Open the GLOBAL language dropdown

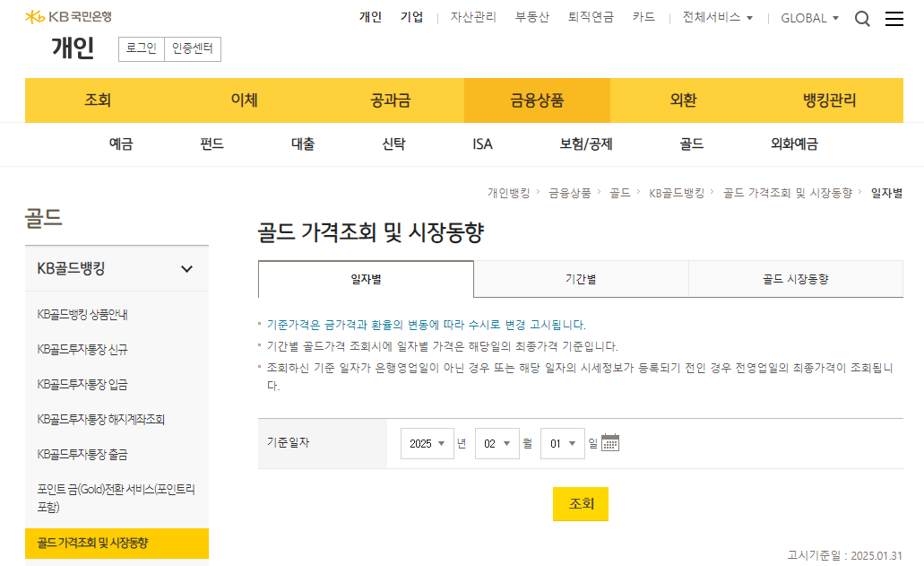809,18
